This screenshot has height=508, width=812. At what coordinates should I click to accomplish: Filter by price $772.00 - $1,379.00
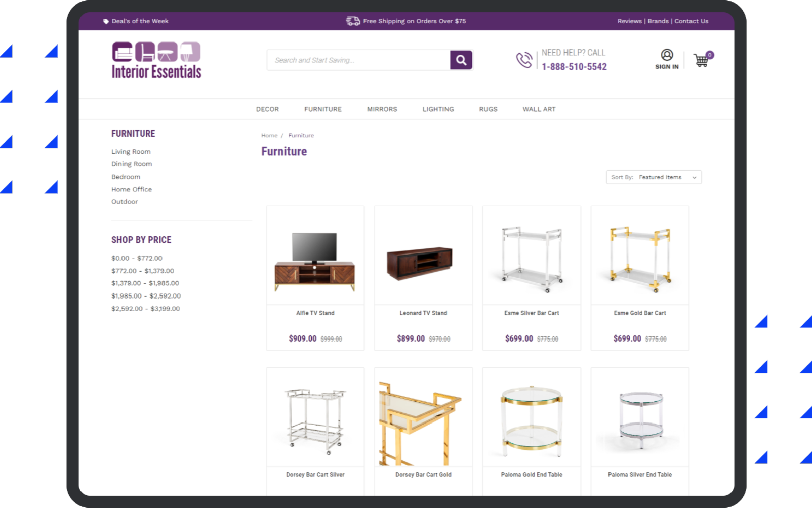point(143,271)
